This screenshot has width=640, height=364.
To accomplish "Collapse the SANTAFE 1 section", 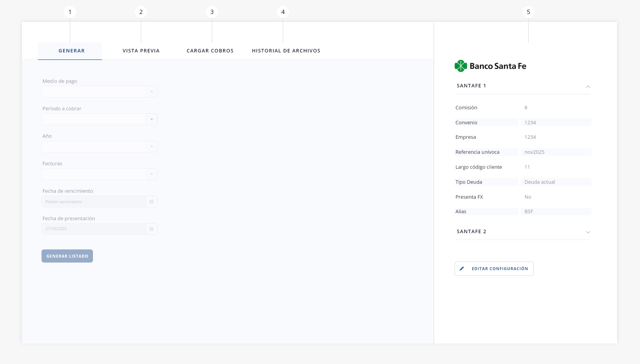I will (588, 86).
